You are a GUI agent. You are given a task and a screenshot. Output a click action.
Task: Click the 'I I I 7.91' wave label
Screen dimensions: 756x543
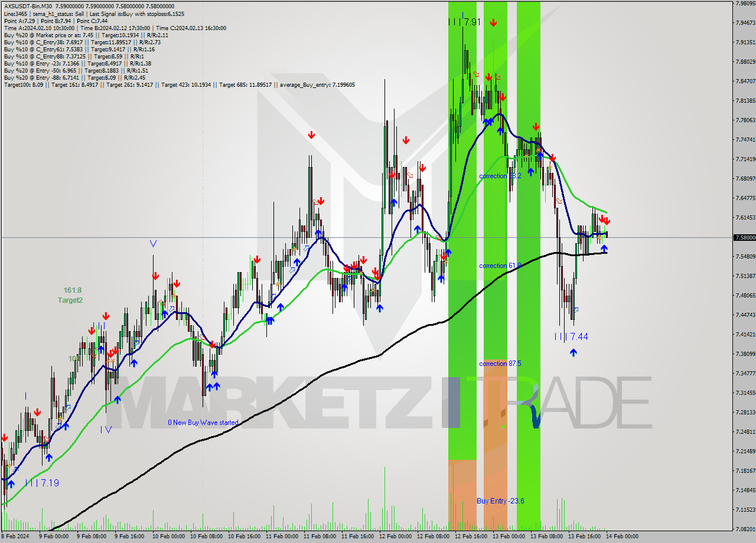[464, 22]
